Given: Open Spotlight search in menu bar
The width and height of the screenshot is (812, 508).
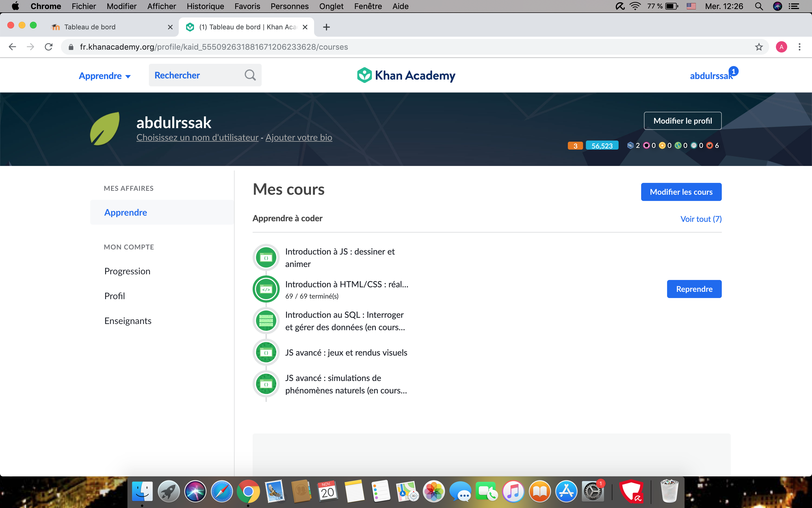Looking at the screenshot, I should click(x=759, y=6).
